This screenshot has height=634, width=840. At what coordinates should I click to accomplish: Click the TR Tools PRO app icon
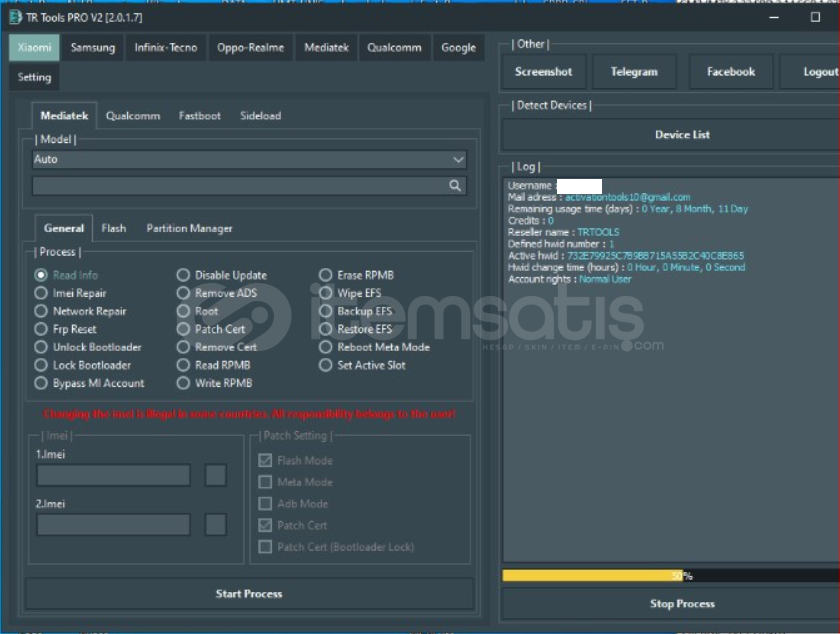pyautogui.click(x=14, y=17)
